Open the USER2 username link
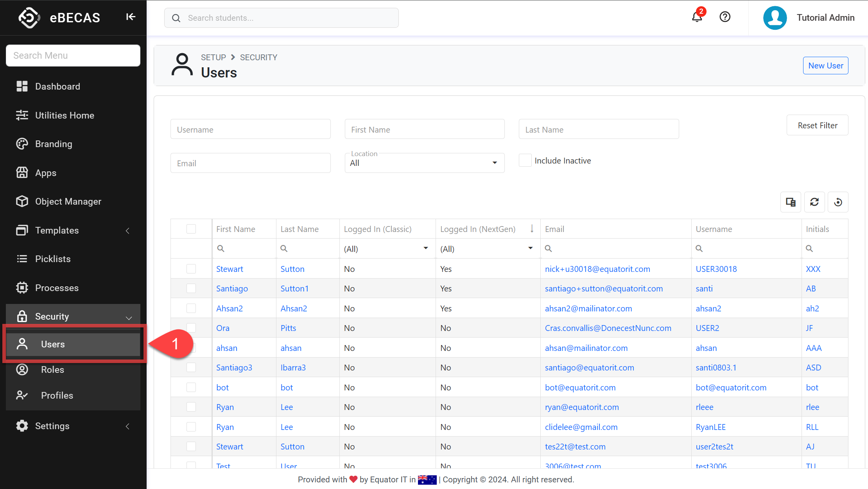The height and width of the screenshot is (489, 868). point(707,328)
